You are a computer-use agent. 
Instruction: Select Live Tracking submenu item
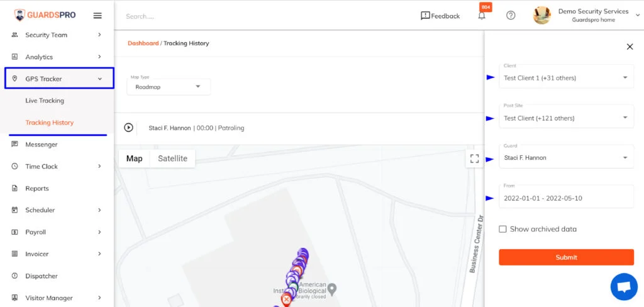point(45,101)
